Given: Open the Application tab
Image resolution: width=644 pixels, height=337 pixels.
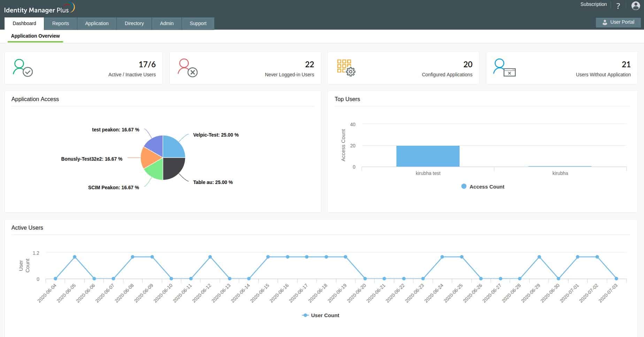Looking at the screenshot, I should pos(97,23).
